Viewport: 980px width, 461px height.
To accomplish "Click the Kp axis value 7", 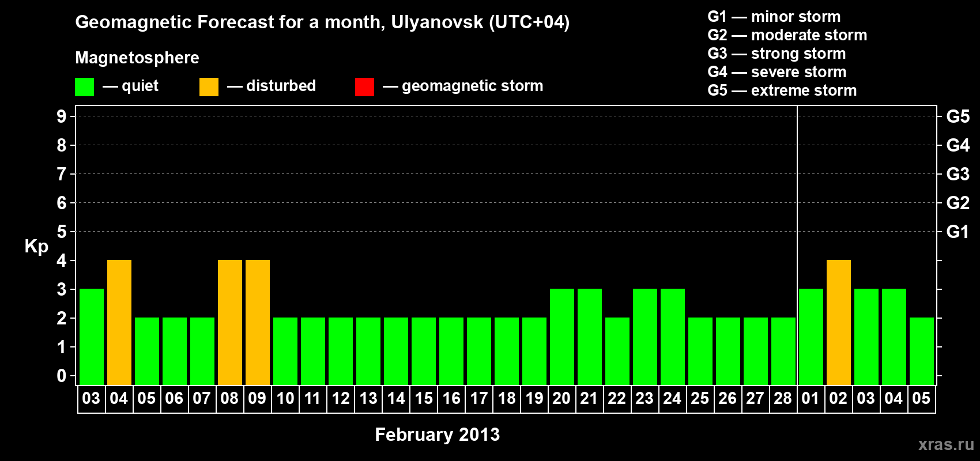I will (x=62, y=174).
